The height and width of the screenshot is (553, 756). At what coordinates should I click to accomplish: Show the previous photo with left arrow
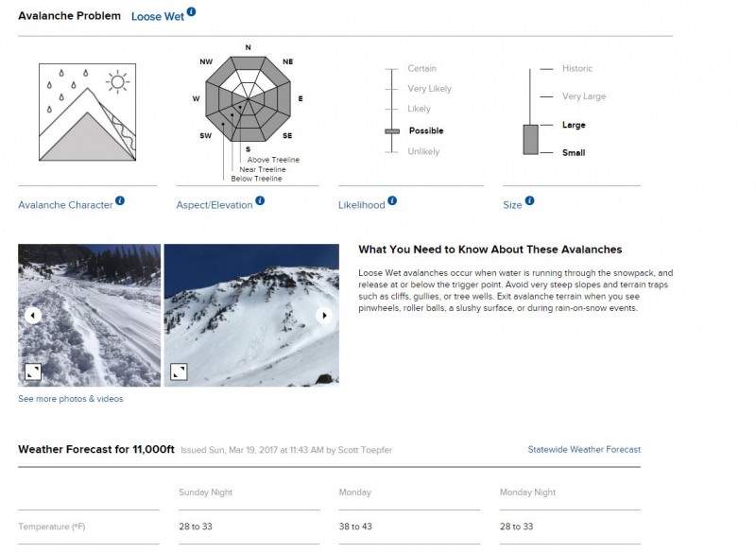pyautogui.click(x=33, y=316)
